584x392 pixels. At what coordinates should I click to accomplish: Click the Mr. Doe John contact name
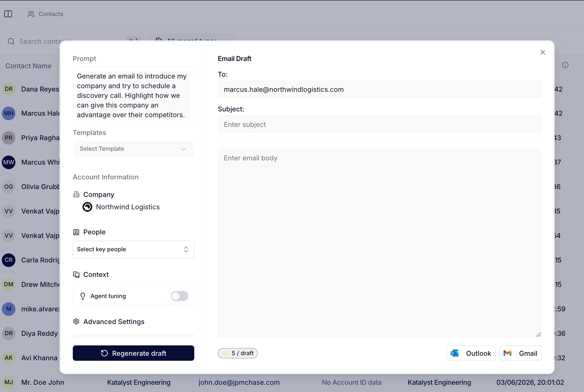[43, 382]
